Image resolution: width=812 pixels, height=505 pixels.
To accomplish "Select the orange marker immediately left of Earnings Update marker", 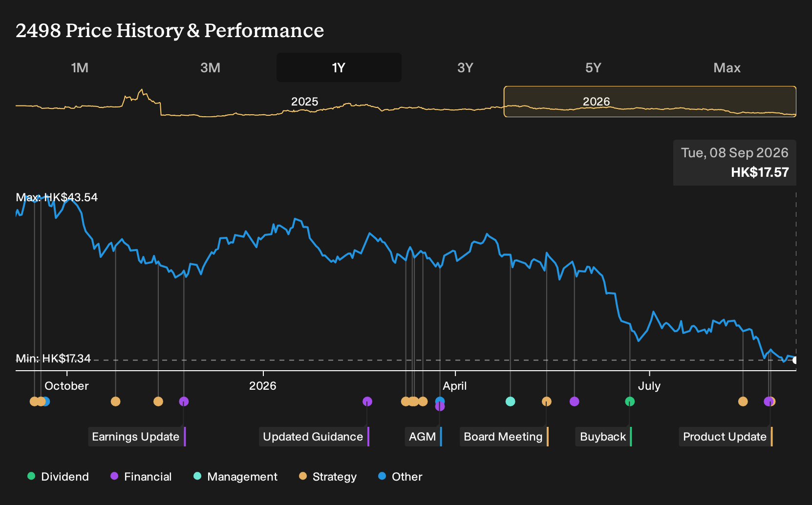I will [x=158, y=401].
